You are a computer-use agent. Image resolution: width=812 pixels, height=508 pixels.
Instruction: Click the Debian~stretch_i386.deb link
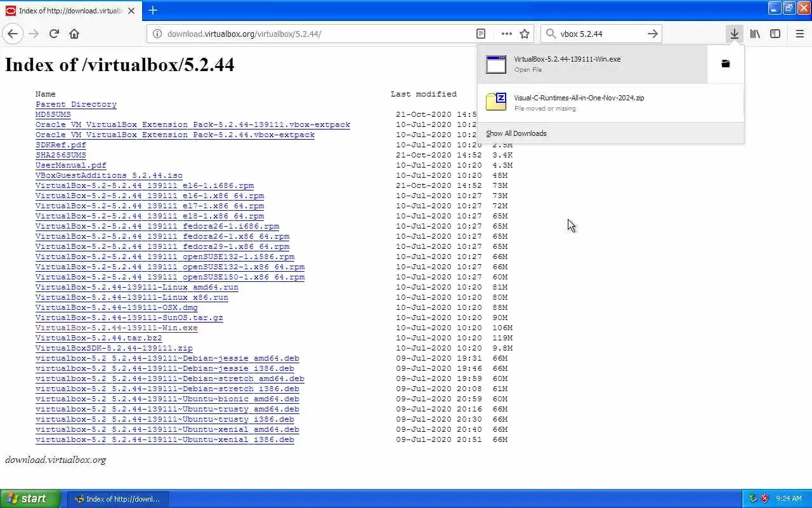coord(167,389)
